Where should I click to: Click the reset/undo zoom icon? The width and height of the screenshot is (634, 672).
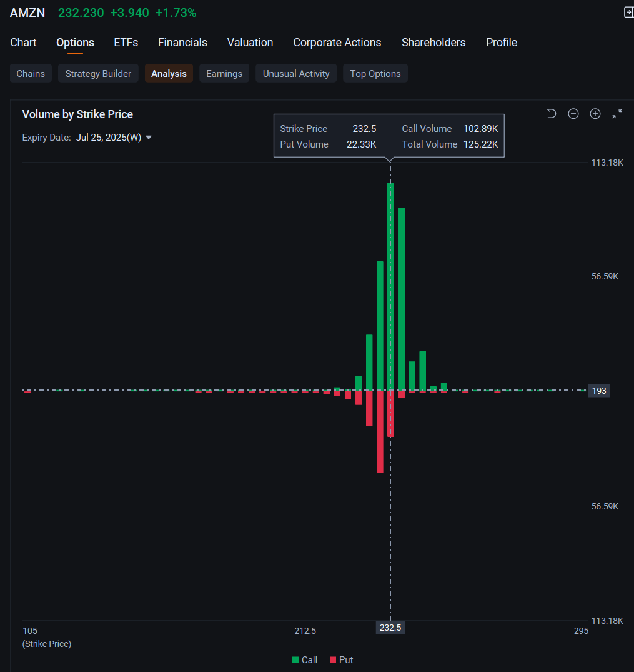pyautogui.click(x=552, y=114)
